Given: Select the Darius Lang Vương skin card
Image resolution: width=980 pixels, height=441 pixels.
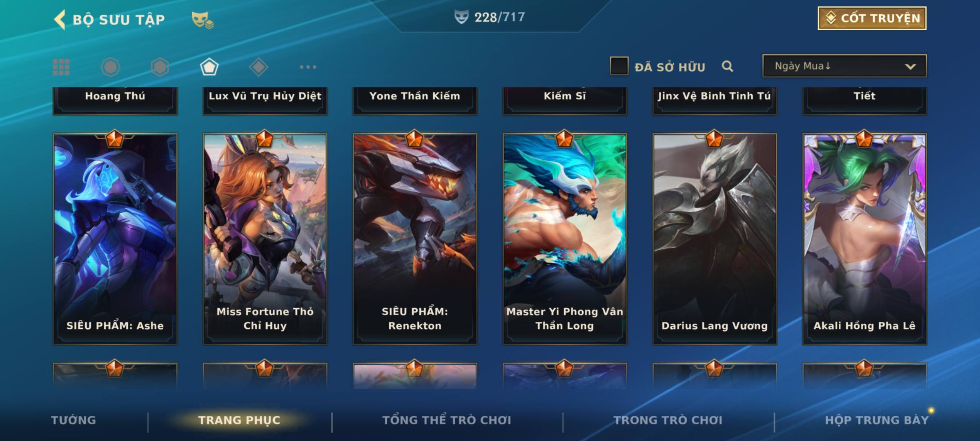Looking at the screenshot, I should click(715, 239).
